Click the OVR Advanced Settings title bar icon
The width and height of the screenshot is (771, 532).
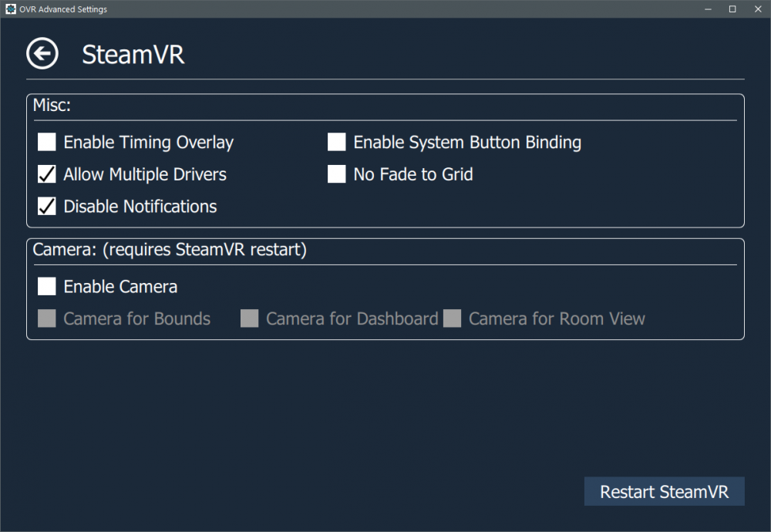(10, 8)
